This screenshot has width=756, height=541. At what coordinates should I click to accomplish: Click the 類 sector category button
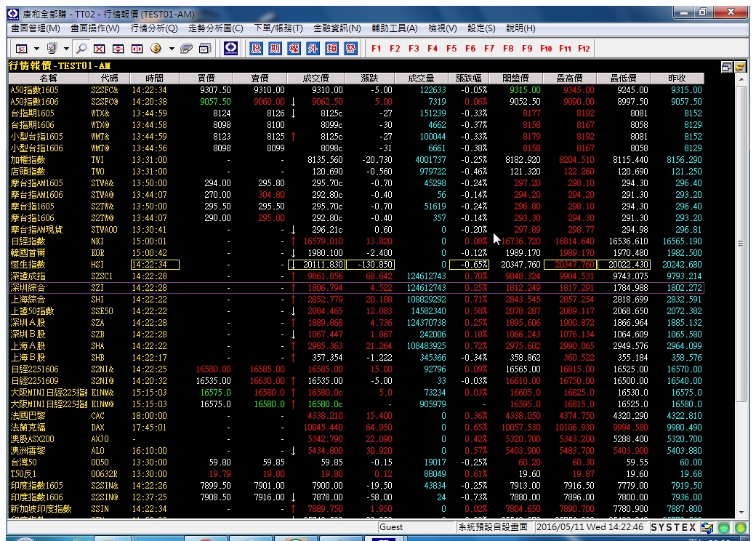coord(331,48)
